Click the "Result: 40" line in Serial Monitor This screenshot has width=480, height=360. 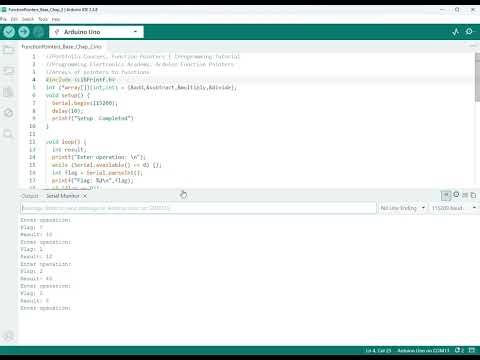pyautogui.click(x=36, y=279)
